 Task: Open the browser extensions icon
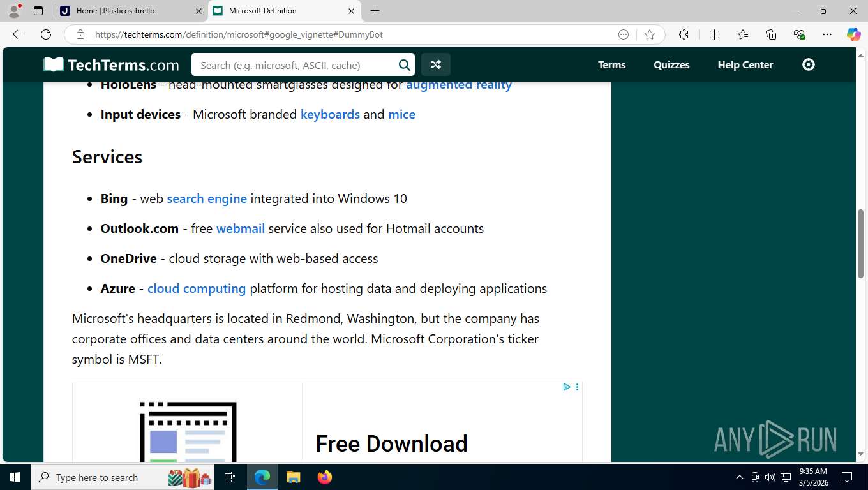pos(684,34)
